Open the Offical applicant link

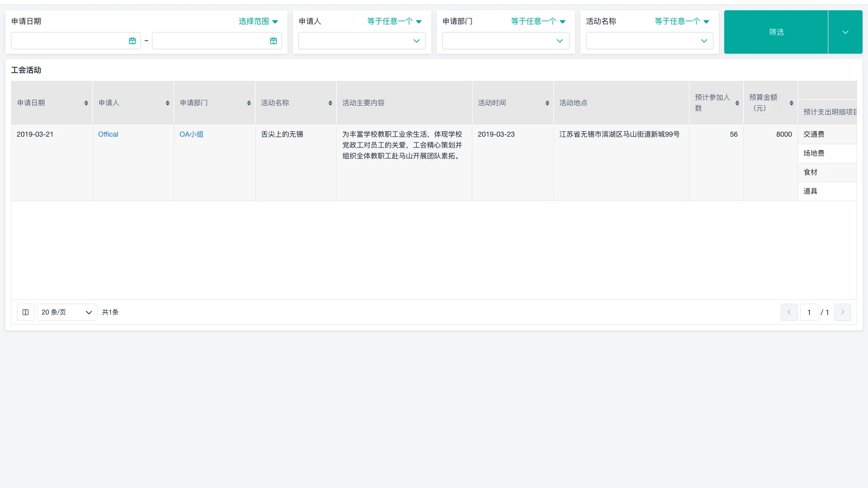(108, 134)
